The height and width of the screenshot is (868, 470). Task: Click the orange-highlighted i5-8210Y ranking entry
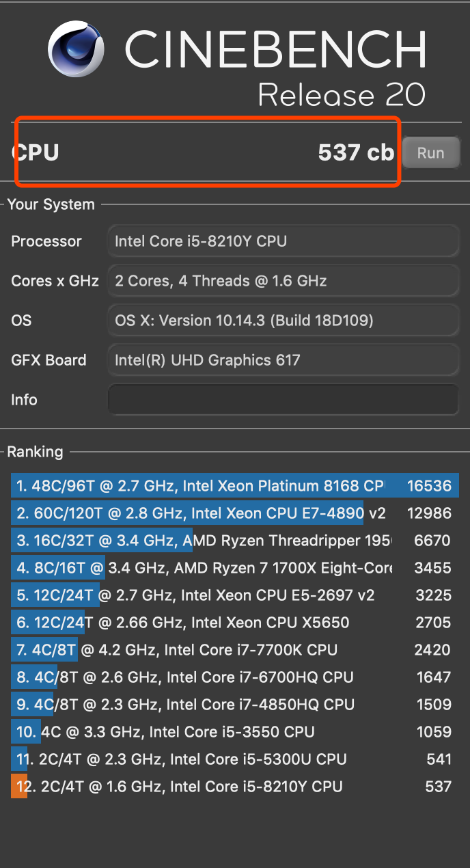coord(205,786)
